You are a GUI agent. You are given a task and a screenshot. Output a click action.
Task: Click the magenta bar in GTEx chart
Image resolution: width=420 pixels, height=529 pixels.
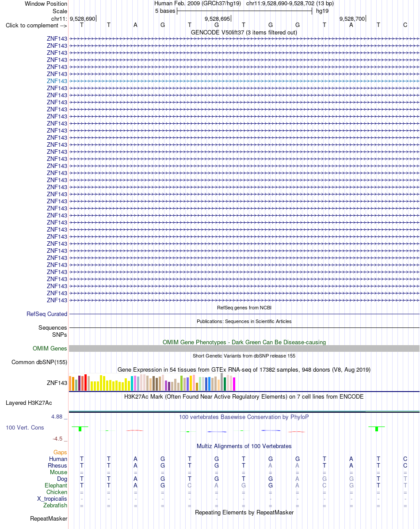coord(234,384)
